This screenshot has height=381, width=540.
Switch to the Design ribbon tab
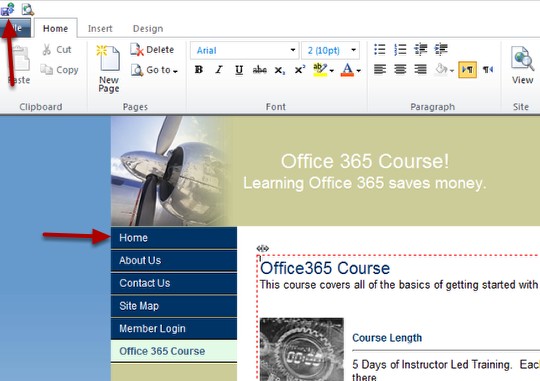(x=148, y=29)
